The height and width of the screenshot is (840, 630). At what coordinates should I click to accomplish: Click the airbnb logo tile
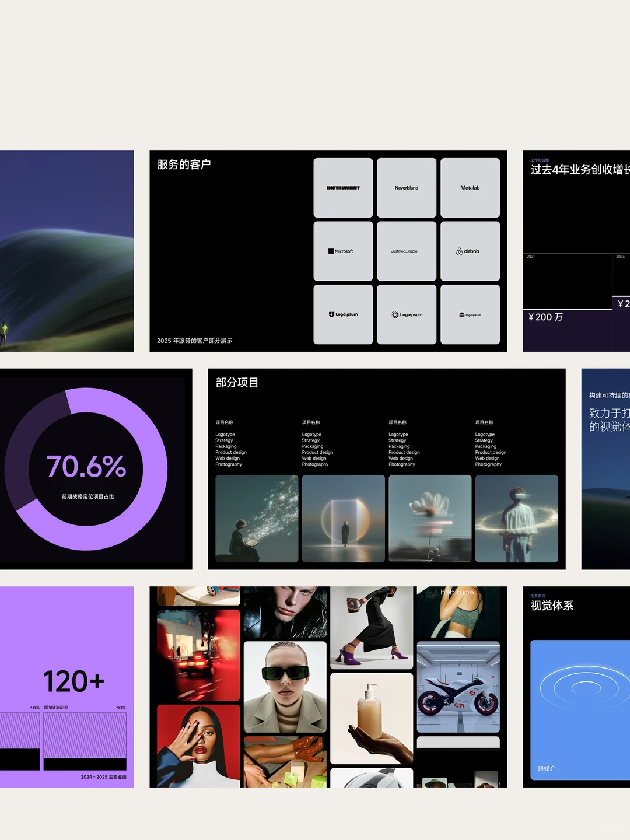(x=470, y=251)
